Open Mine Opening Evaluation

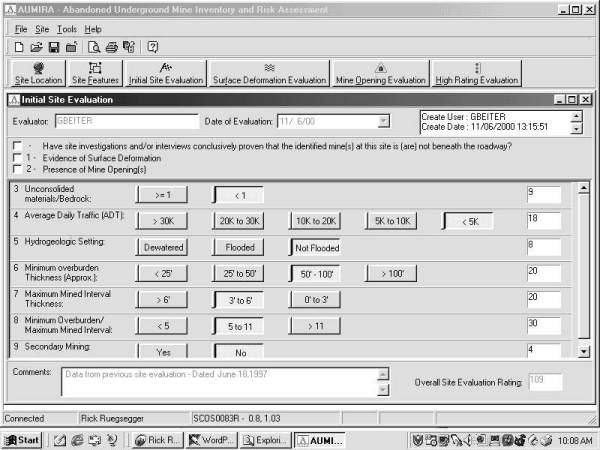pos(380,74)
